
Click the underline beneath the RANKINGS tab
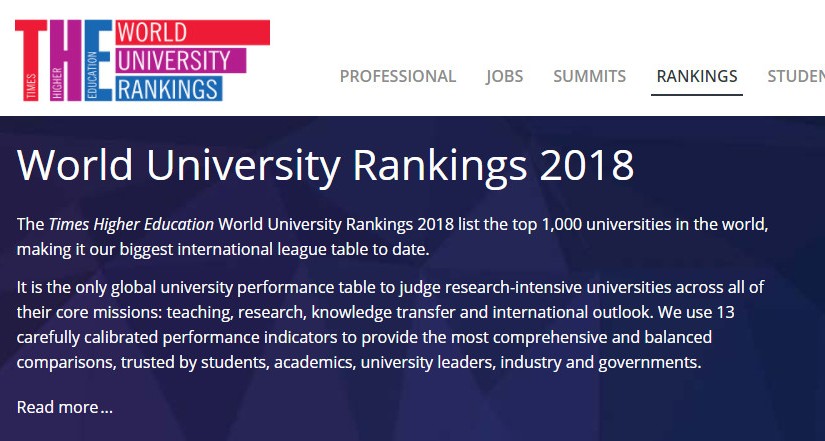tap(696, 94)
